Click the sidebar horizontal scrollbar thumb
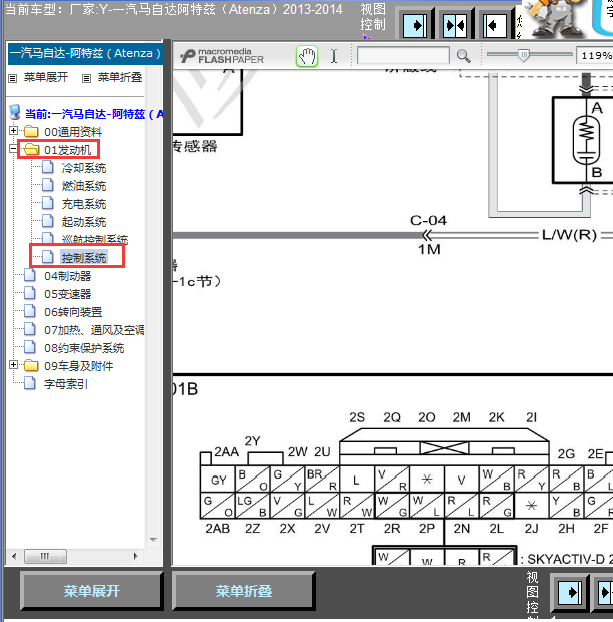613x622 pixels. click(45, 557)
